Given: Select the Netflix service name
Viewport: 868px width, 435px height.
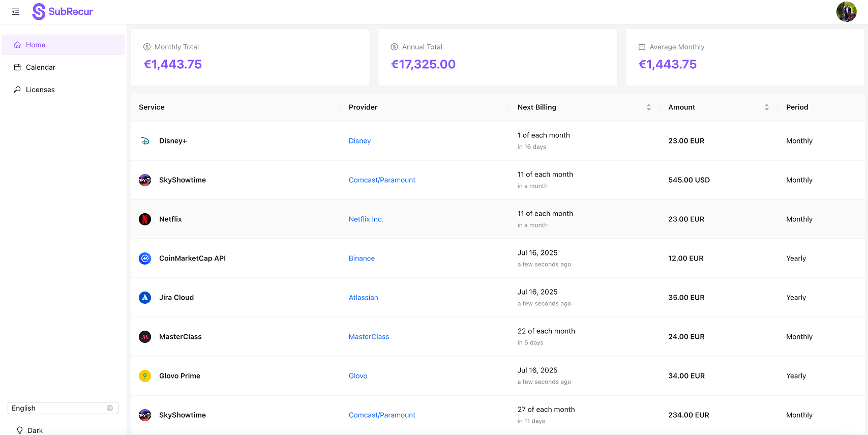Looking at the screenshot, I should 170,219.
